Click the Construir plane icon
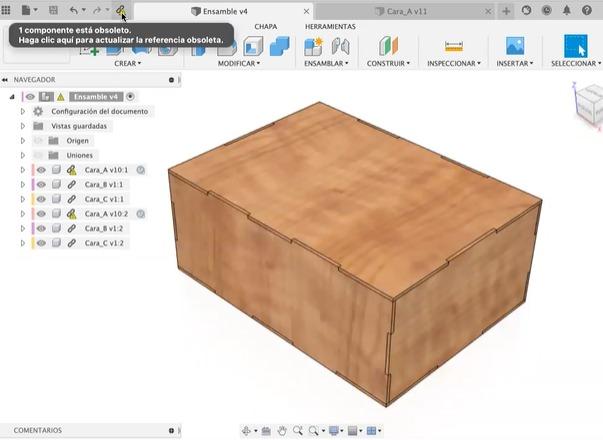The image size is (603, 440). [388, 46]
